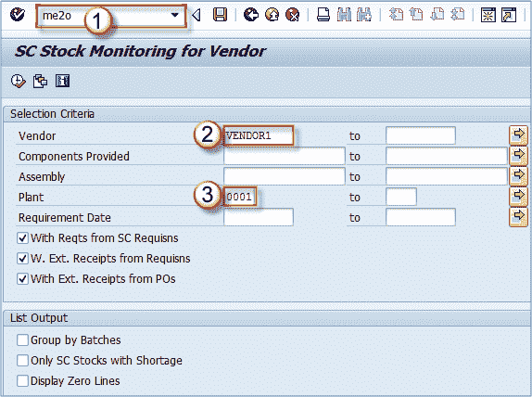532x397 pixels.
Task: Collapse the command field with the triangle icon
Action: pyautogui.click(x=196, y=15)
